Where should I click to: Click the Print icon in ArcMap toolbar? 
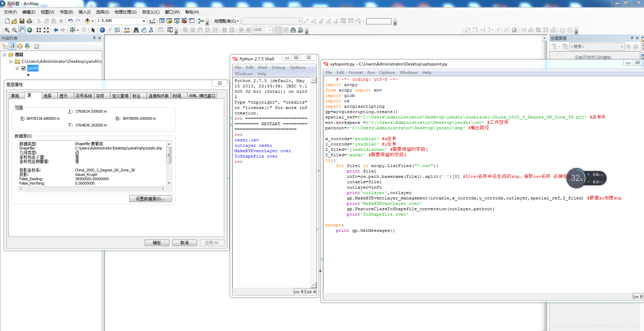point(29,21)
